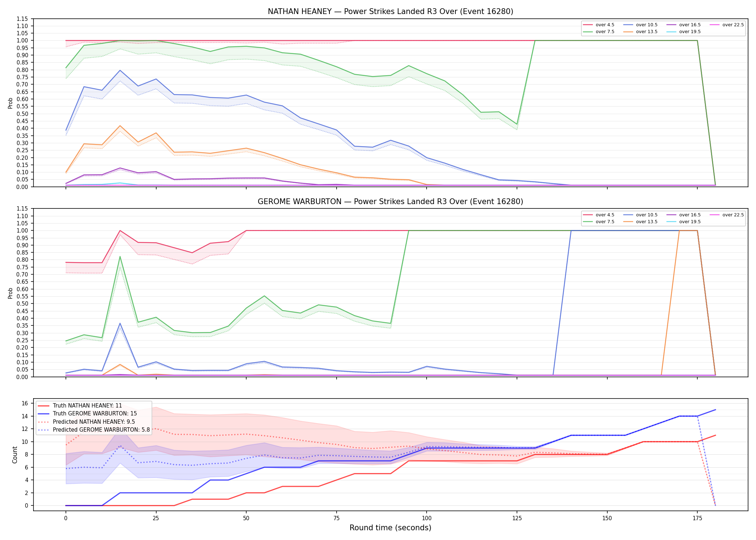Click the x-axis tick label 175
Viewport: 756px width, 540px height.
coord(697,518)
